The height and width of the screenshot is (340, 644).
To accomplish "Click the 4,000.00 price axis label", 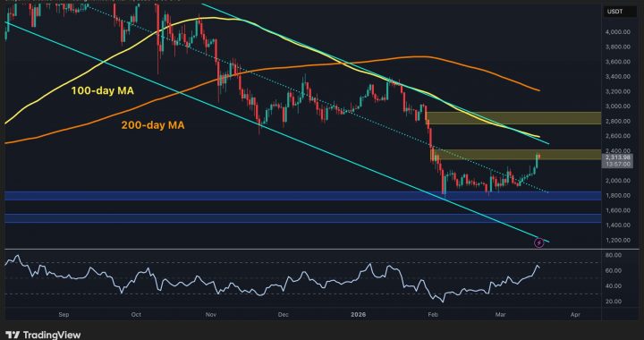I will pyautogui.click(x=619, y=32).
